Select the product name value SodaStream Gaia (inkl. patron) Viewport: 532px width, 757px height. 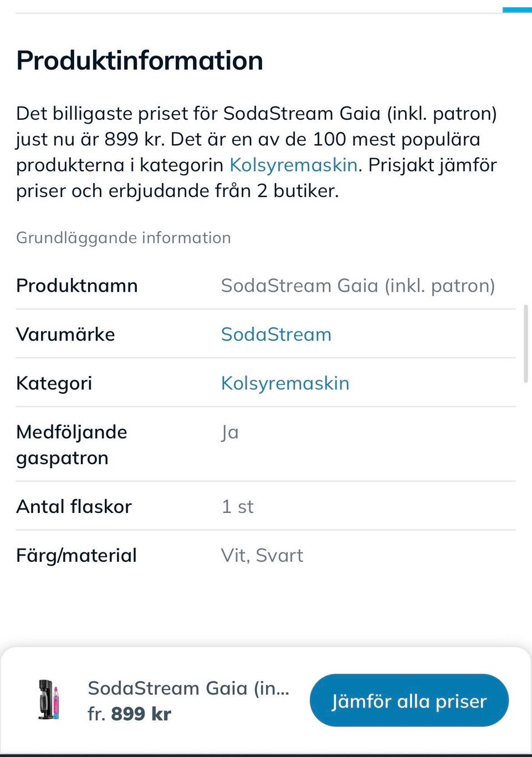pos(358,286)
